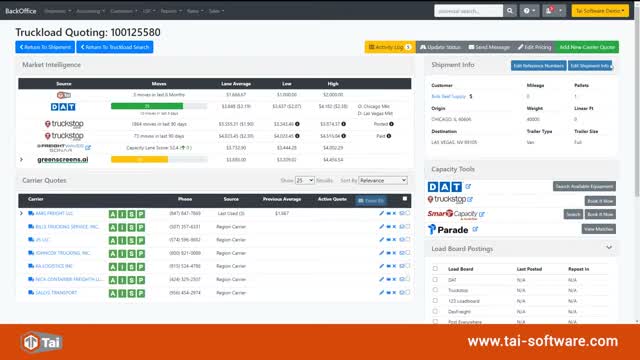Open the Rates menu
The height and width of the screenshot is (360, 640).
point(195,11)
